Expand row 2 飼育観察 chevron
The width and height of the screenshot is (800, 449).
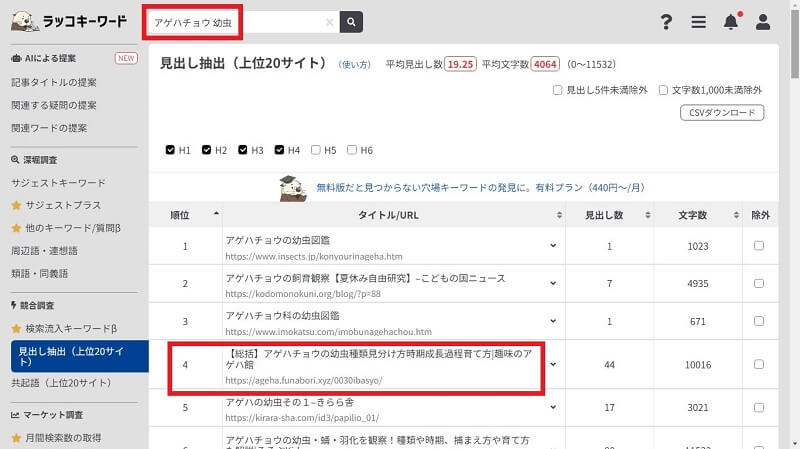[552, 284]
